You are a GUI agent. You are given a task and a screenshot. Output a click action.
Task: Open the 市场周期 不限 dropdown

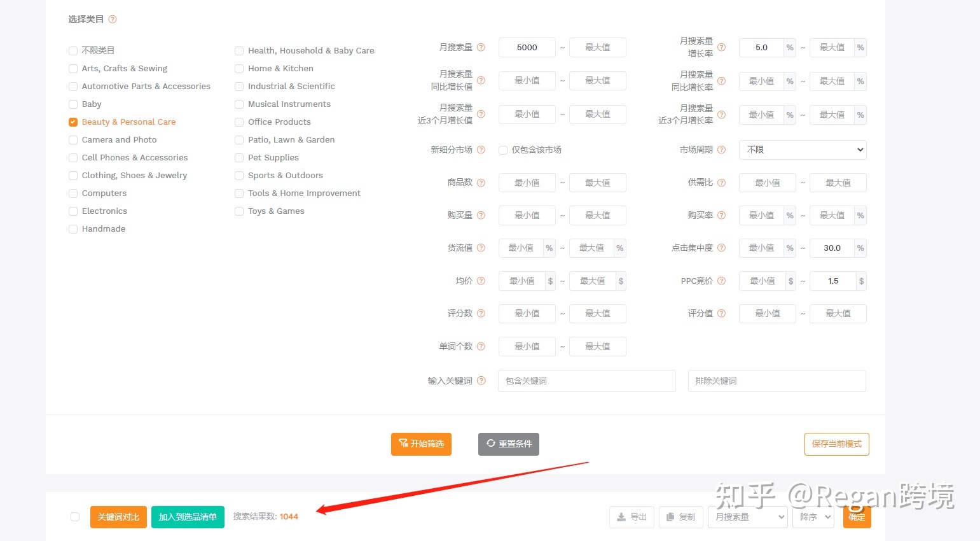802,150
